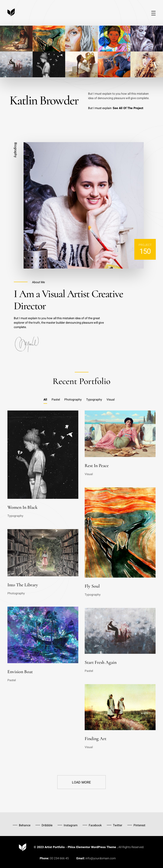Viewport: 163px width, 868px height.
Task: Click the leaf logo in header
Action: (x=11, y=12)
